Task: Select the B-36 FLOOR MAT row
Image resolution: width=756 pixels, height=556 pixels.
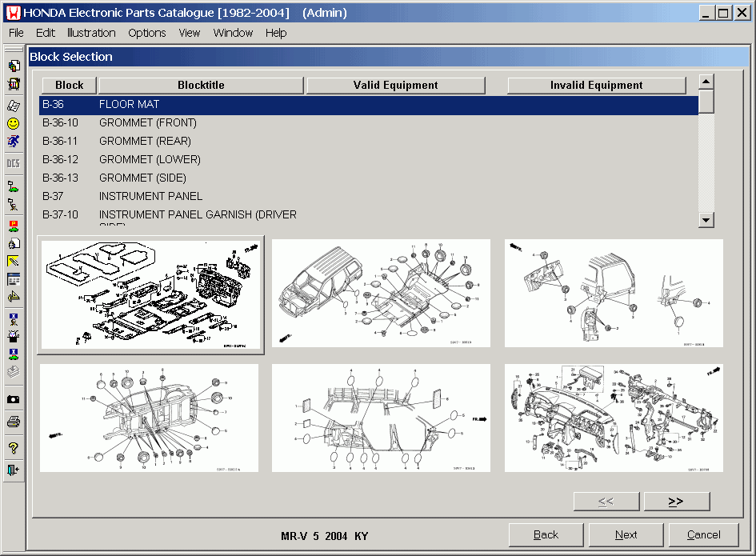Action: point(368,105)
